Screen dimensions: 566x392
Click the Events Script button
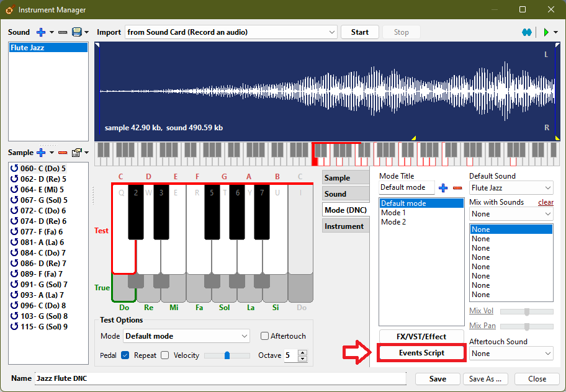421,353
